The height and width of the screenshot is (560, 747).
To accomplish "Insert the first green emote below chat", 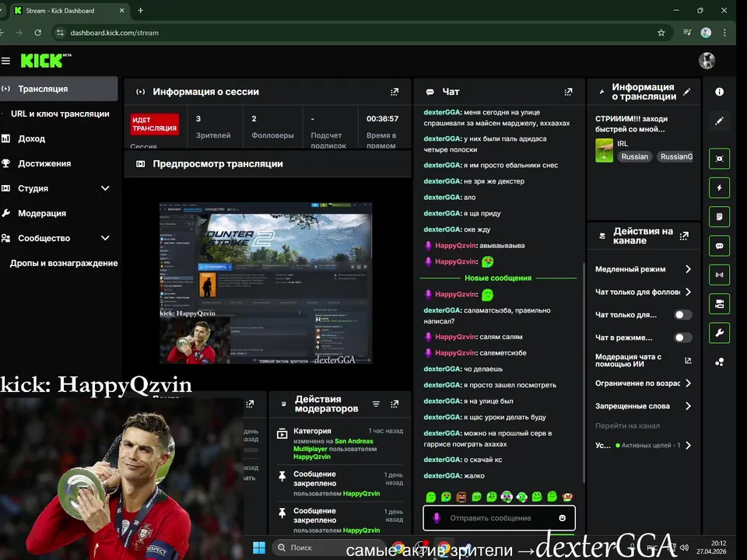I will click(430, 497).
